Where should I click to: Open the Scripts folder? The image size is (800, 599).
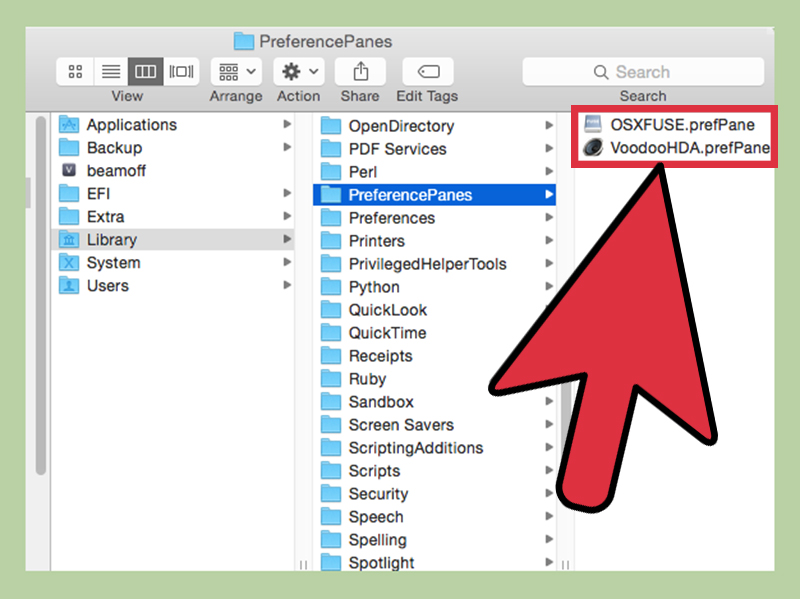(435, 470)
